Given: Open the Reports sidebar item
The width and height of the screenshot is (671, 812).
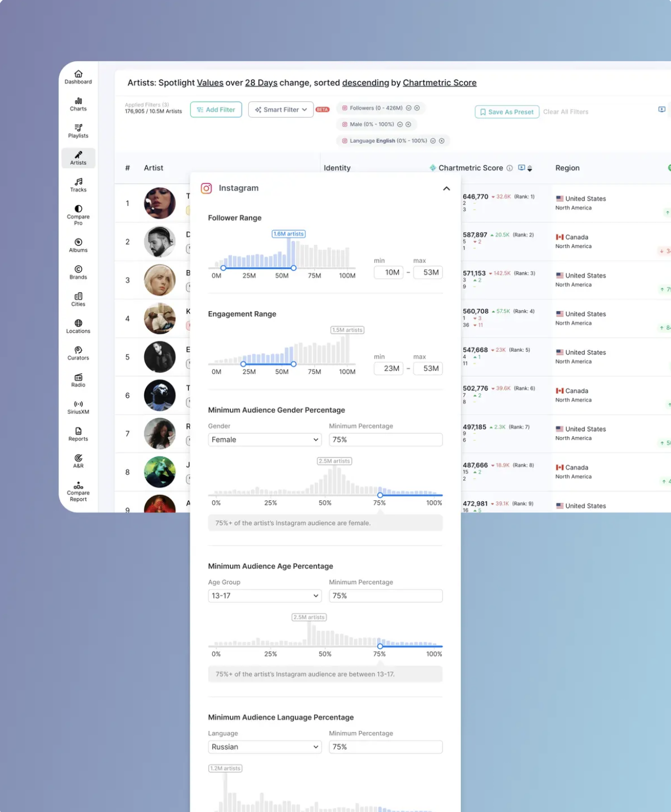Looking at the screenshot, I should coord(78,434).
